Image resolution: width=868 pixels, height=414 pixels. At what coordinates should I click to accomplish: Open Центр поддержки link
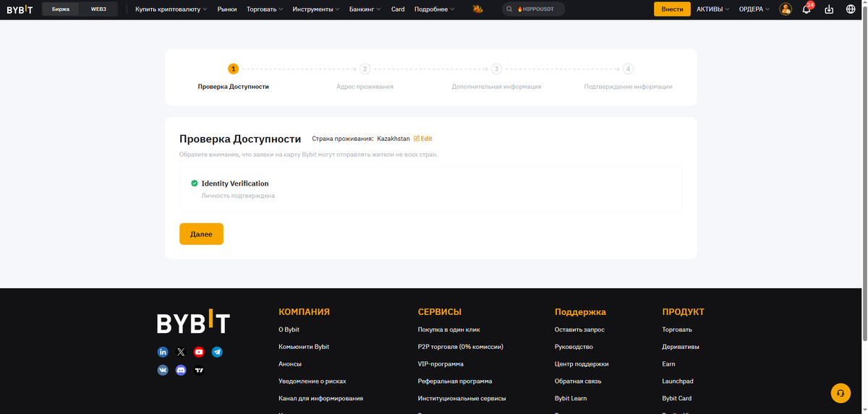(x=582, y=364)
